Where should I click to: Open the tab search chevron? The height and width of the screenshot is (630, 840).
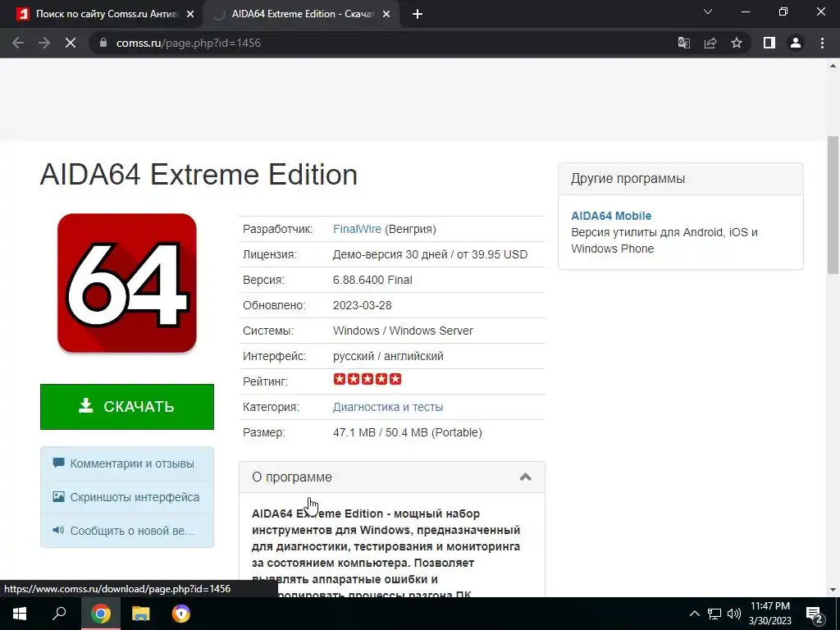pos(708,11)
